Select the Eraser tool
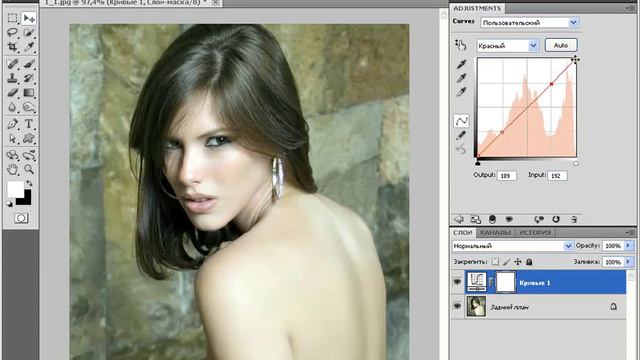Image resolution: width=640 pixels, height=360 pixels. (13, 93)
